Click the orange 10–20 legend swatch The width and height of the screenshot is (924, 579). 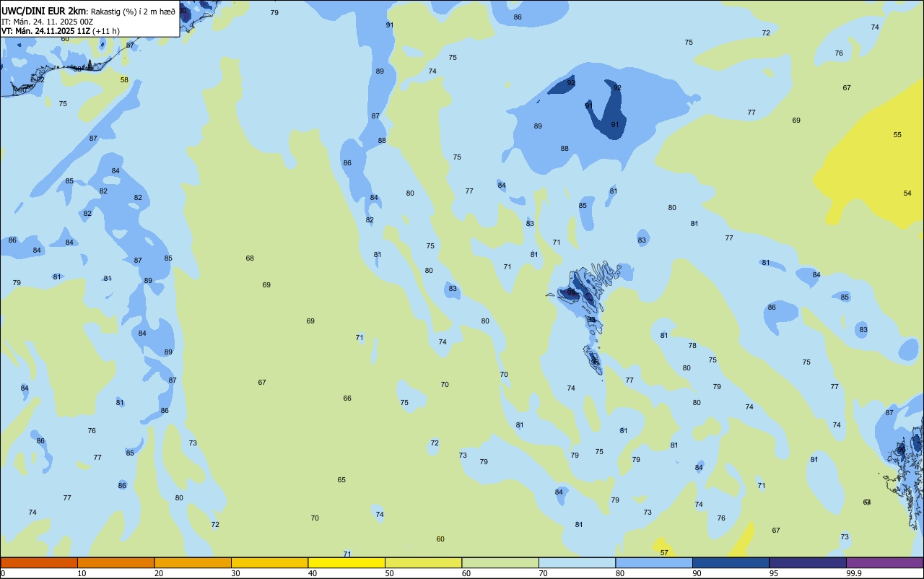tap(115, 562)
